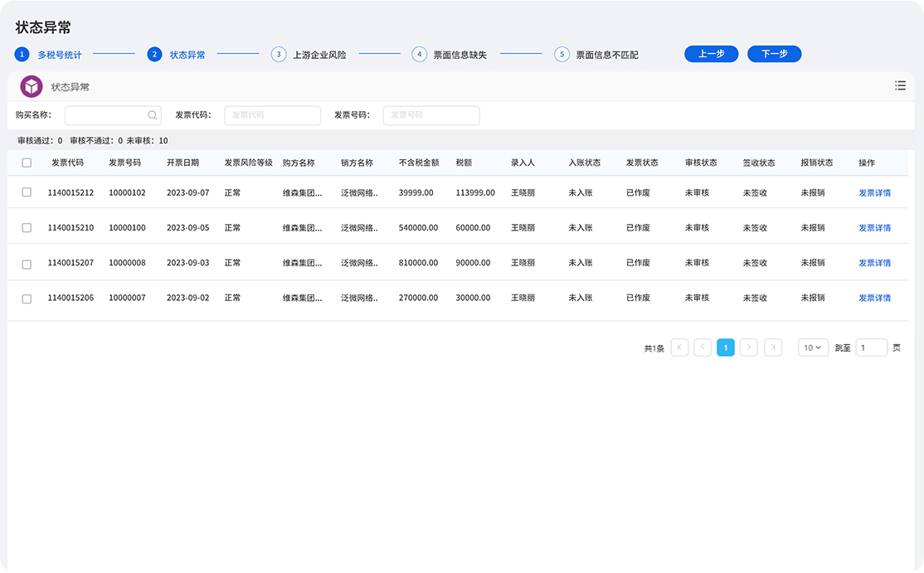This screenshot has width=924, height=573.
Task: Toggle the select-all checkbox in table header
Action: 27,163
